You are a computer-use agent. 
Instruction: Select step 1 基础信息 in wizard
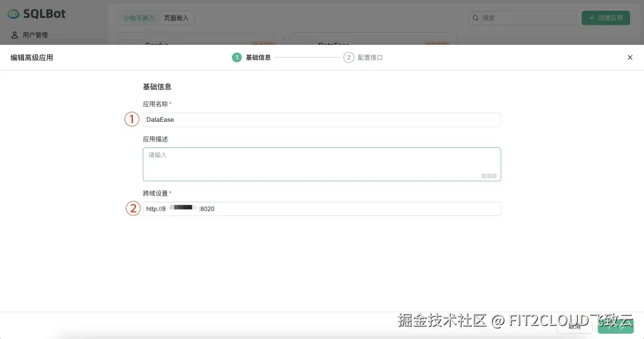pyautogui.click(x=252, y=57)
